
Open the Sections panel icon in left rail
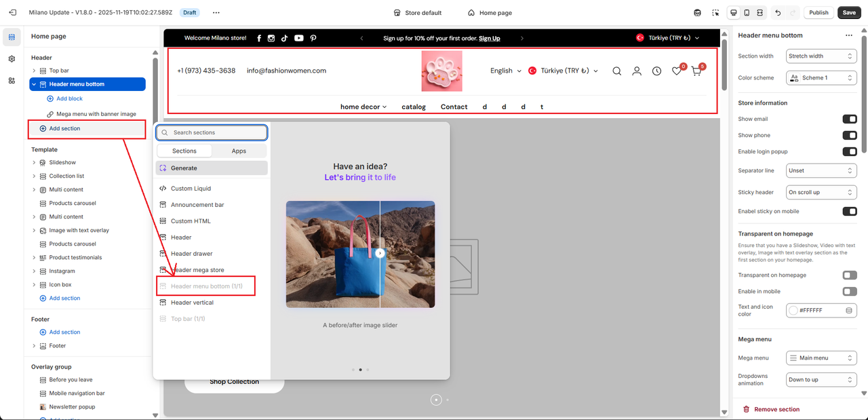pos(12,37)
